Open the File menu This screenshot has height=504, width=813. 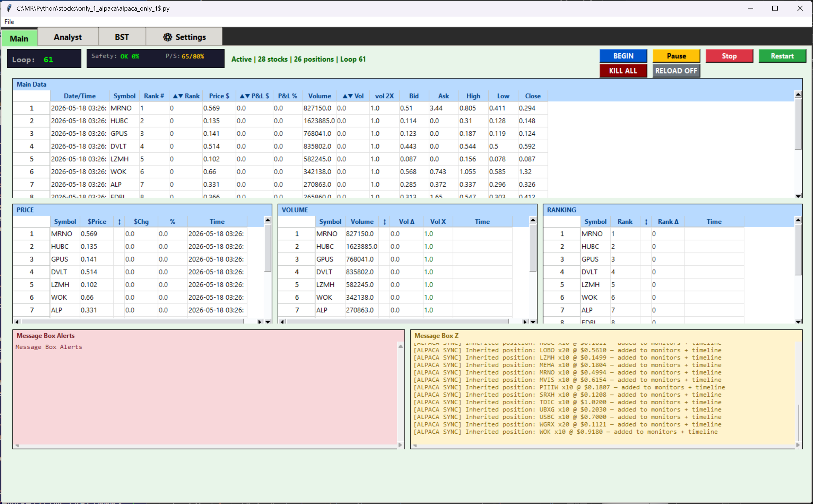pos(9,22)
